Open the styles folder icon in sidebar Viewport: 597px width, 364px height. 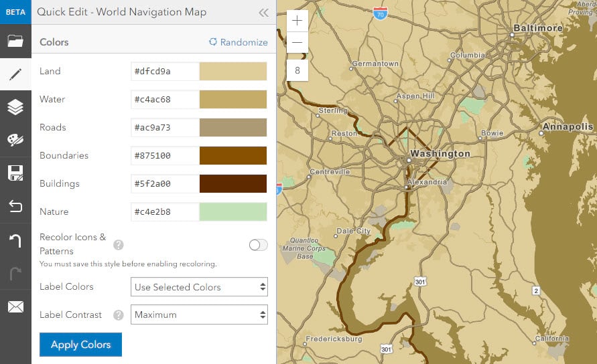pos(15,41)
